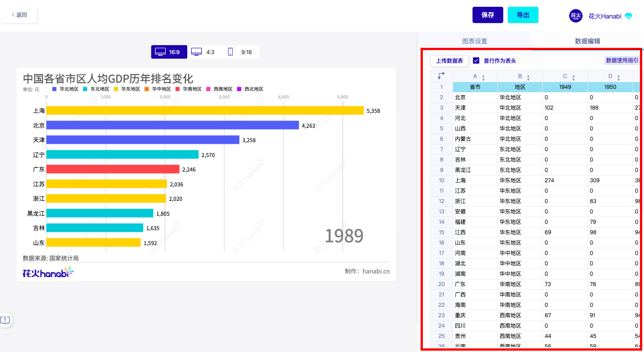The height and width of the screenshot is (352, 644).
Task: Select the cell 北京 in row 2
Action: pyautogui.click(x=475, y=97)
